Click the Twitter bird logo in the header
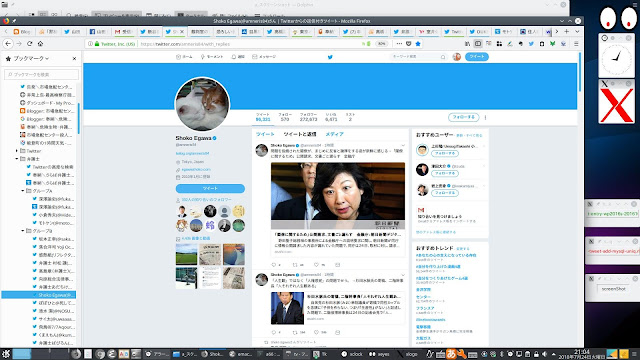 tap(330, 57)
